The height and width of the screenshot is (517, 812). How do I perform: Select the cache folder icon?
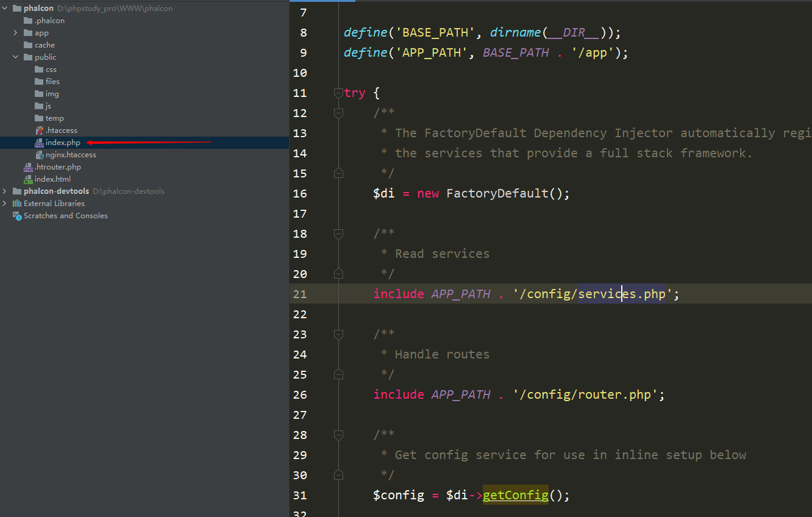coord(28,45)
